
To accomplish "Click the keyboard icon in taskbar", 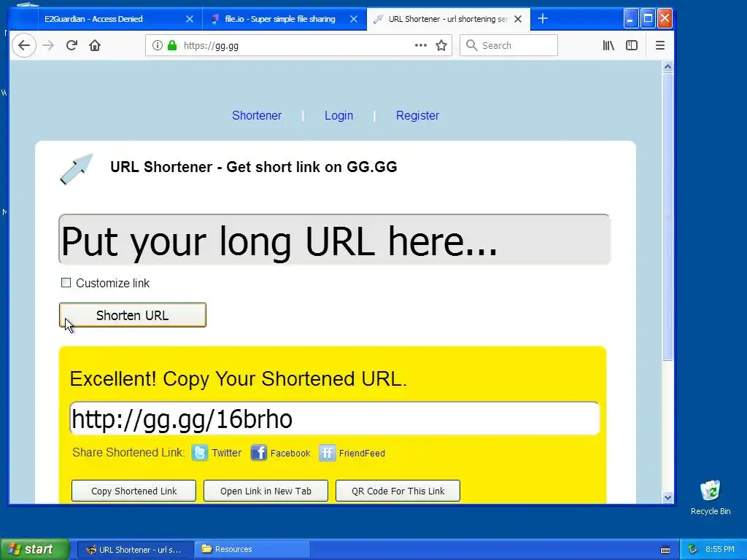I will pyautogui.click(x=665, y=550).
